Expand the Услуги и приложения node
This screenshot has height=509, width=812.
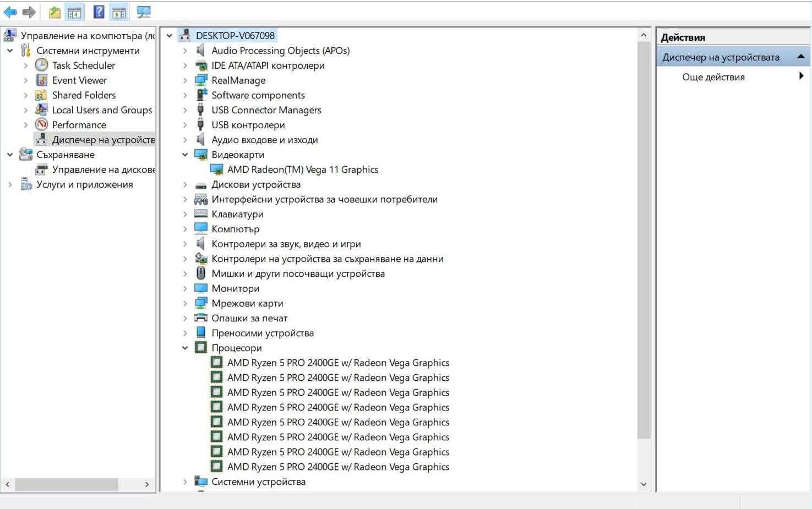click(x=10, y=184)
